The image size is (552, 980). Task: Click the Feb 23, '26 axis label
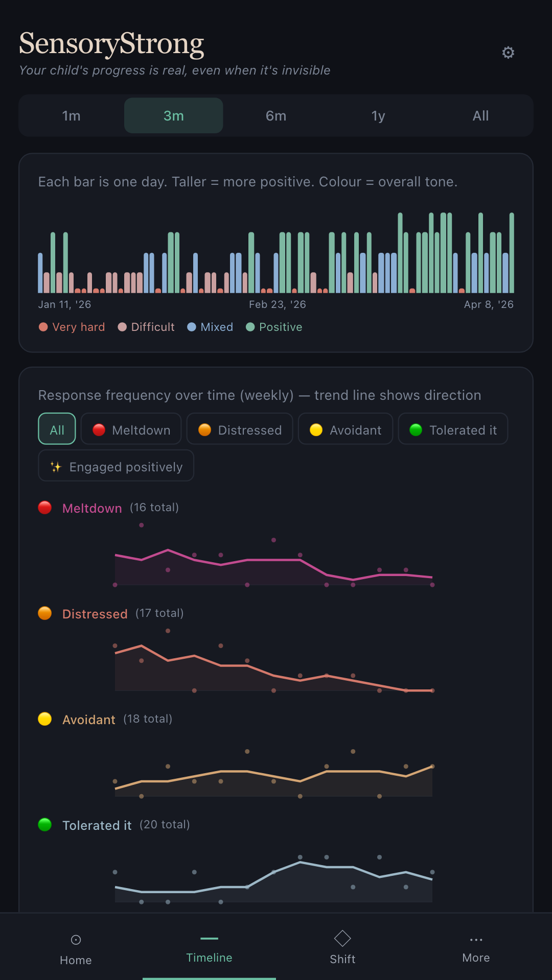click(x=278, y=304)
